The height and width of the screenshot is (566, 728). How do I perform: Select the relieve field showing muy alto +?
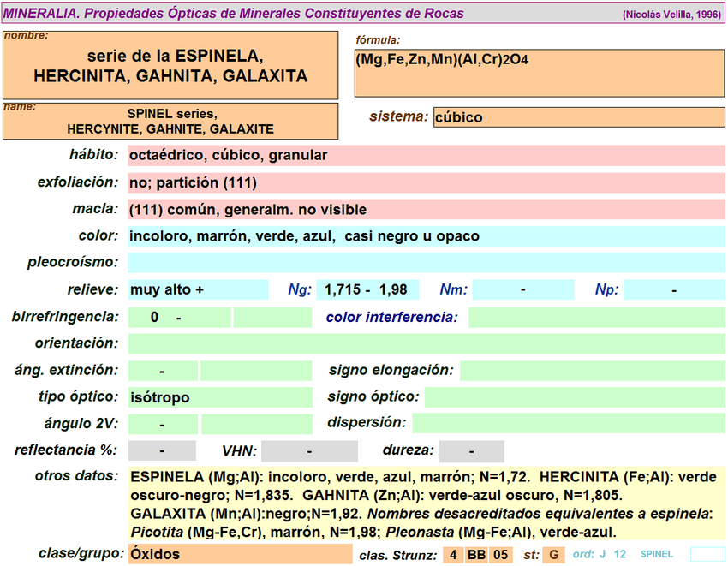coord(197,290)
